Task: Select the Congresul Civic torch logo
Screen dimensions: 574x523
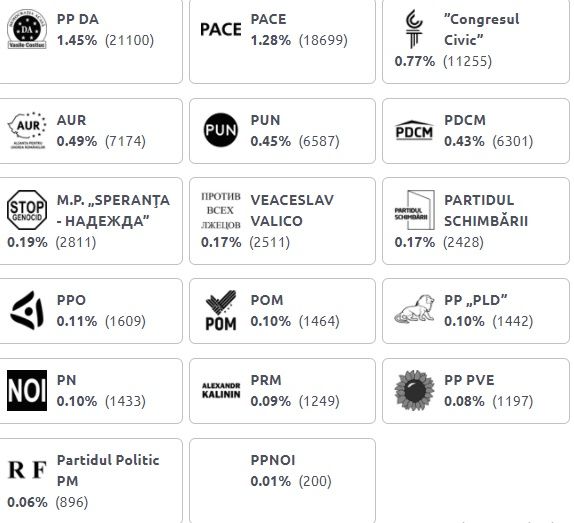Action: pyautogui.click(x=414, y=29)
